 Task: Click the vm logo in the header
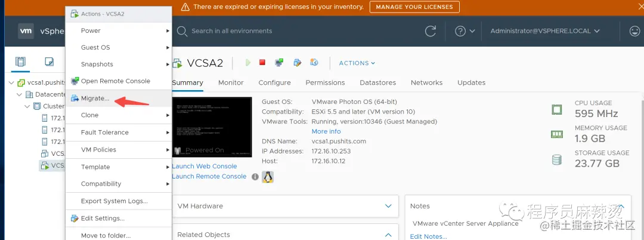tap(26, 31)
